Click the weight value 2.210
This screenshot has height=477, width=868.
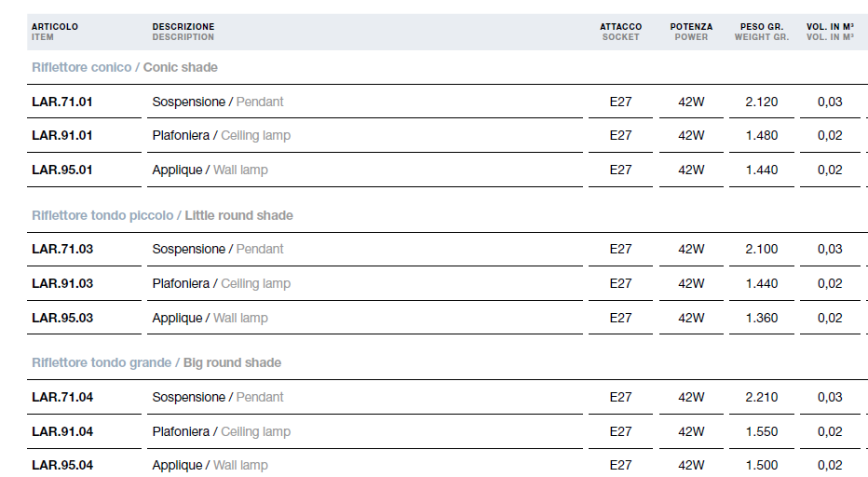(761, 397)
